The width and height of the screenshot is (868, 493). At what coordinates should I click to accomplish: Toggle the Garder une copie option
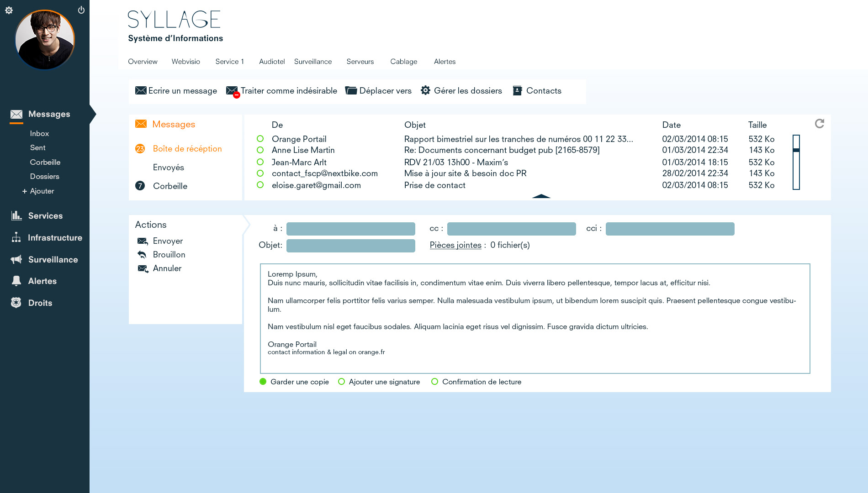point(263,382)
